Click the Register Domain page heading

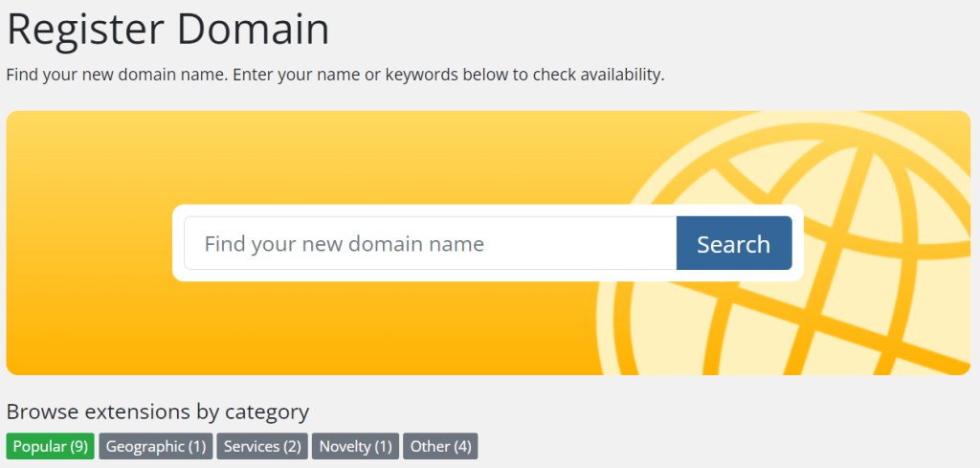point(167,30)
